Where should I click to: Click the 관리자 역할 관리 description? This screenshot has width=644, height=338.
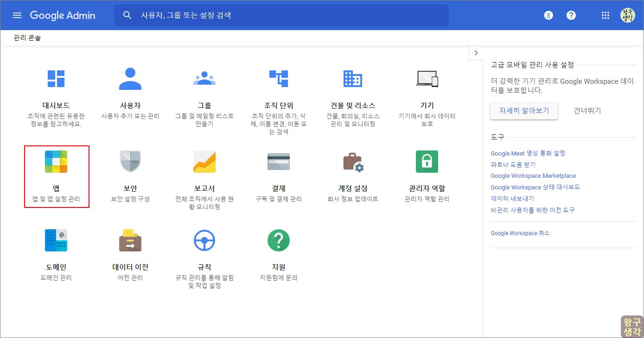427,199
